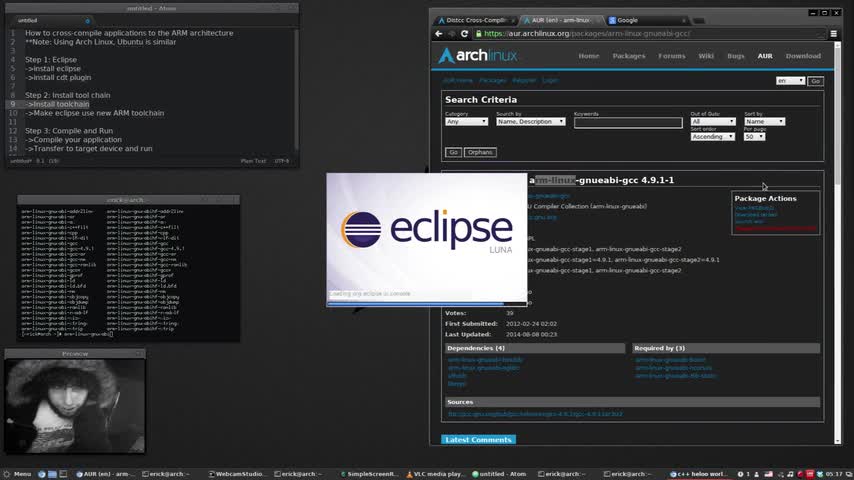Open Download in Arch navigation
The height and width of the screenshot is (480, 854).
pyautogui.click(x=803, y=56)
